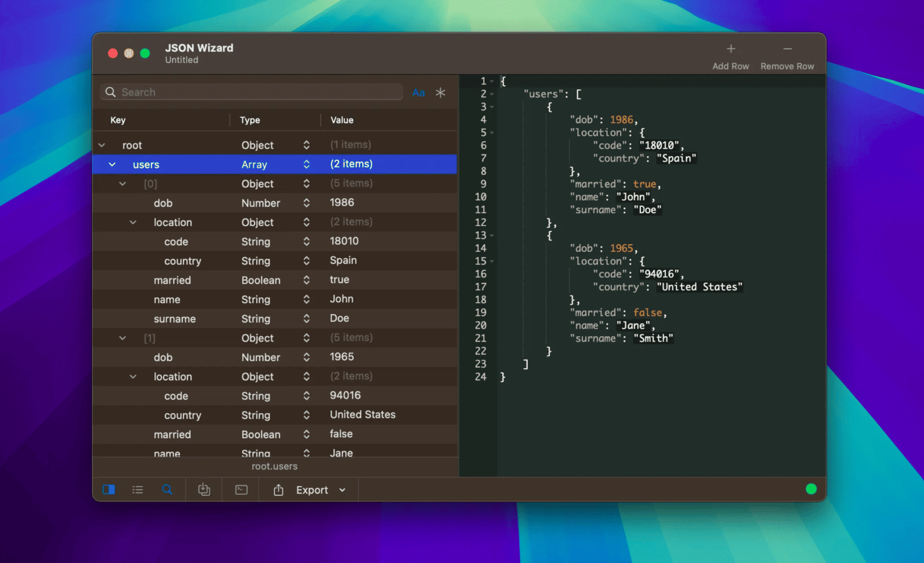The width and height of the screenshot is (924, 563).
Task: Open type stepper for dob 1965 row
Action: 306,357
